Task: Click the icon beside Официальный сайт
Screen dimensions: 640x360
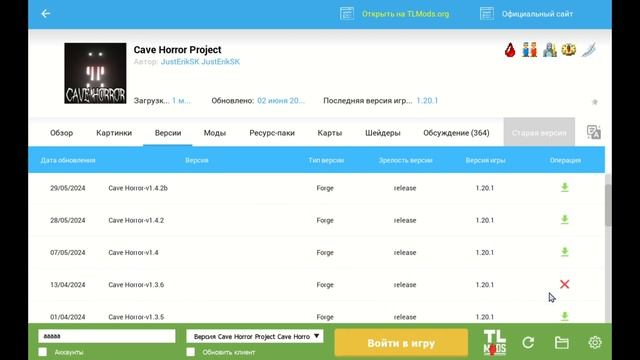Action: (487, 13)
